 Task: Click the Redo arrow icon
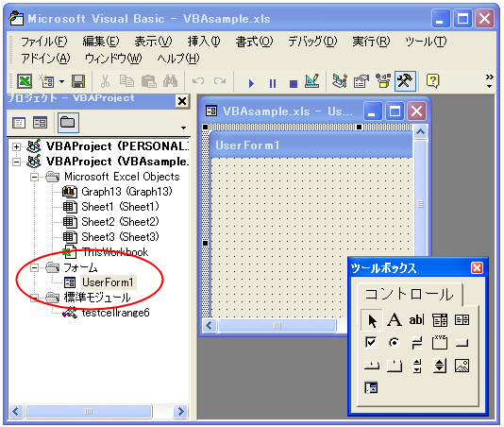click(x=220, y=80)
